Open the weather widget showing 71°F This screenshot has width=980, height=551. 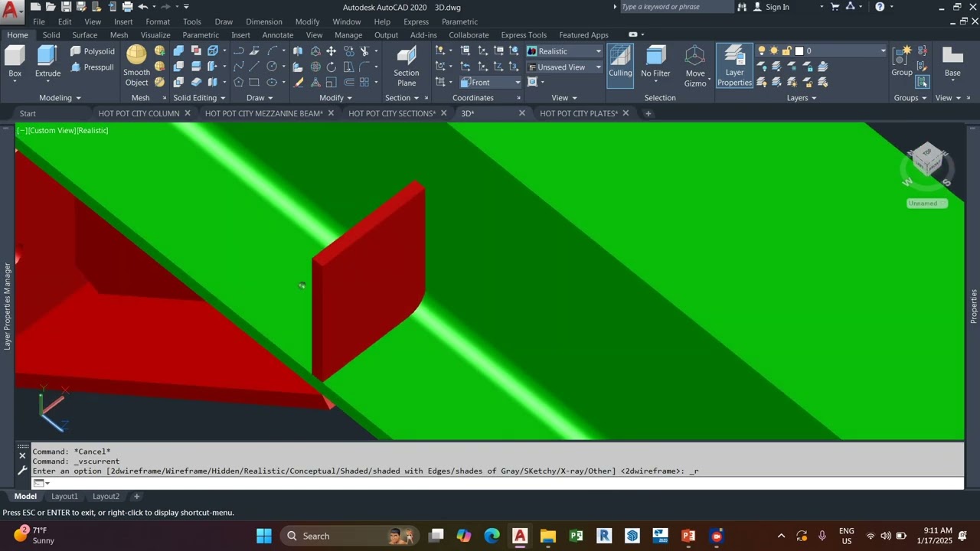pos(34,536)
